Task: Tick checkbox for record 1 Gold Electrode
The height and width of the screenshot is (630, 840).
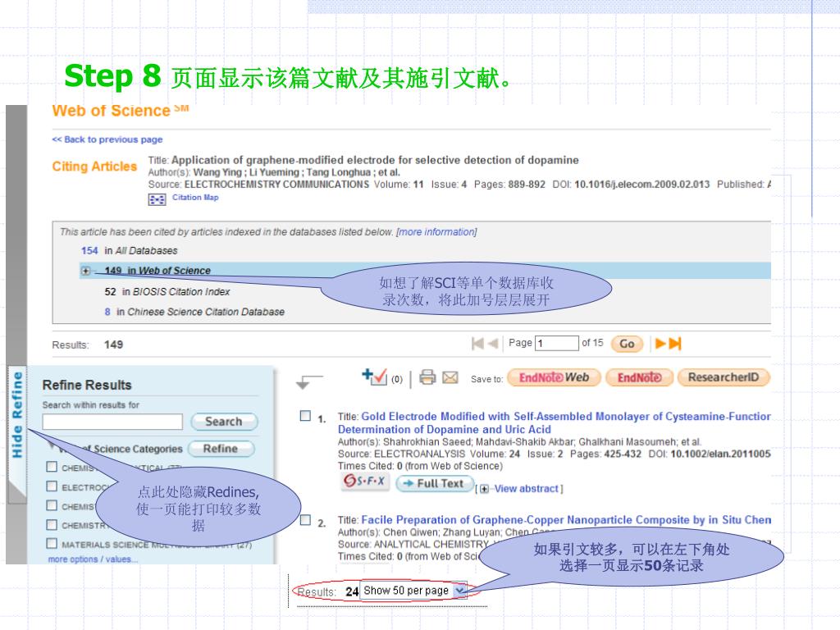Action: tap(305, 416)
